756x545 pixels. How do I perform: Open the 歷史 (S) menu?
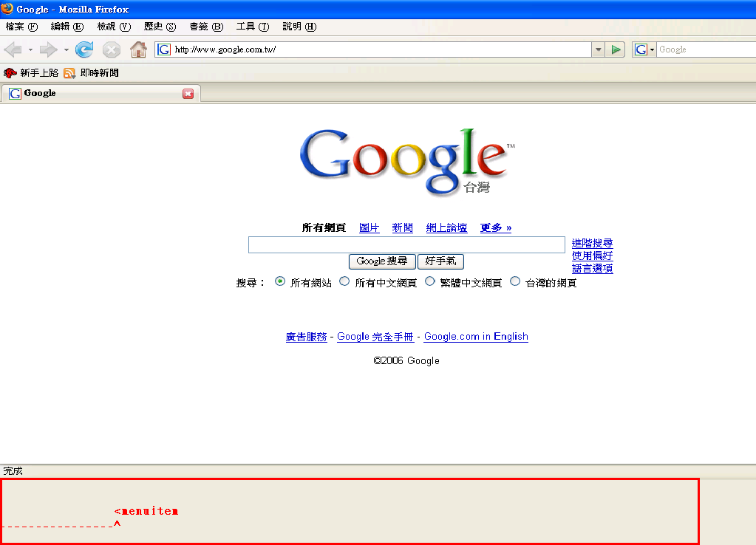click(x=160, y=27)
